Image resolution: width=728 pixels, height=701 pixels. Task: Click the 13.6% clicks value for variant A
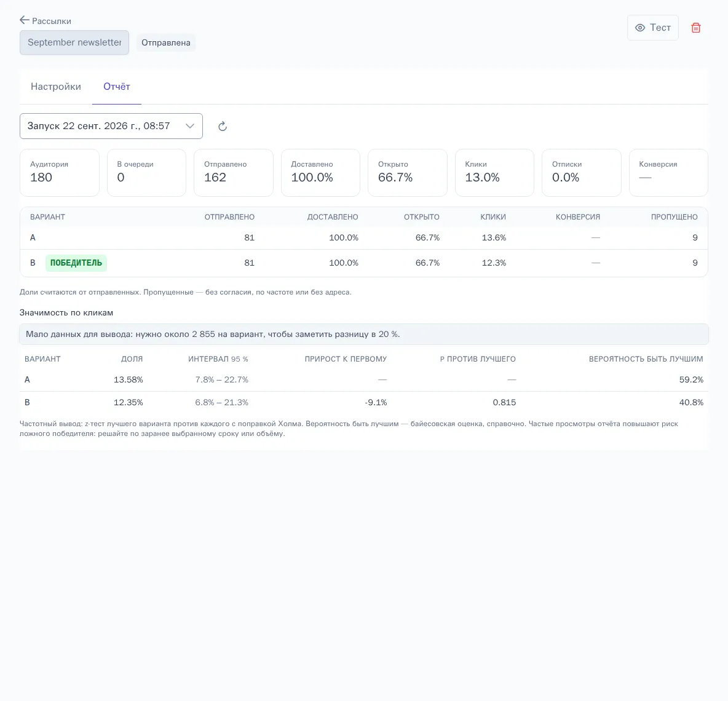pos(494,238)
